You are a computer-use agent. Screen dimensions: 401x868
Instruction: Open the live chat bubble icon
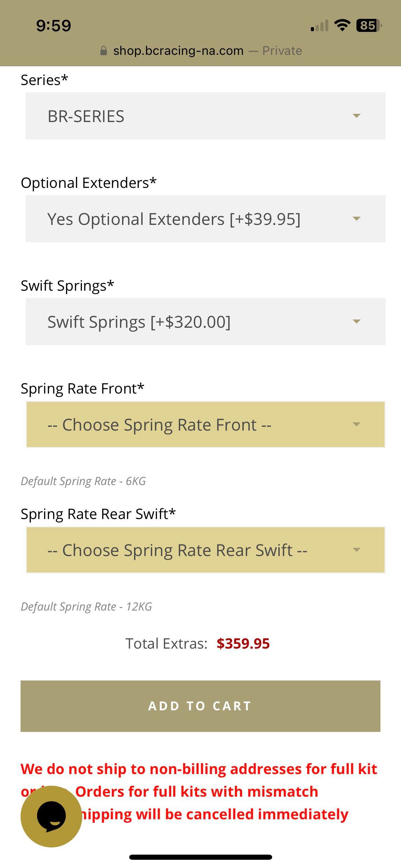point(51,816)
